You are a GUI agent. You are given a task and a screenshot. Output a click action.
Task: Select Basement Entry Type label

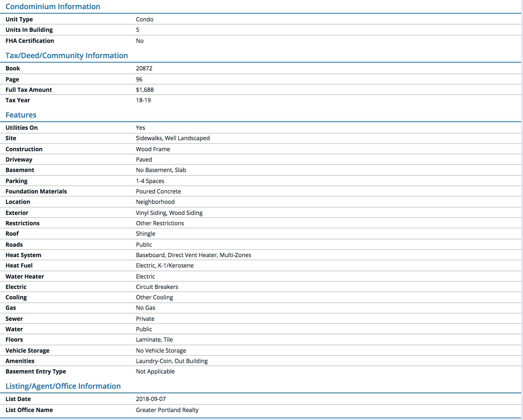pyautogui.click(x=36, y=371)
